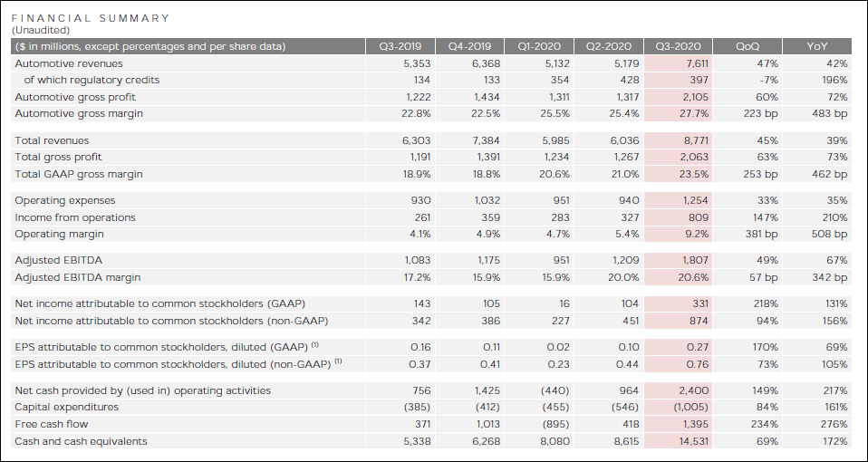This screenshot has height=462, width=868.
Task: Select the Cash and cash equivalents label
Action: pyautogui.click(x=81, y=441)
